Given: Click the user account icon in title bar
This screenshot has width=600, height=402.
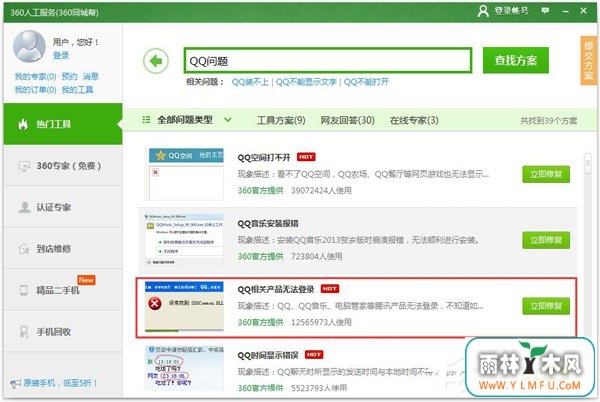Looking at the screenshot, I should point(483,11).
